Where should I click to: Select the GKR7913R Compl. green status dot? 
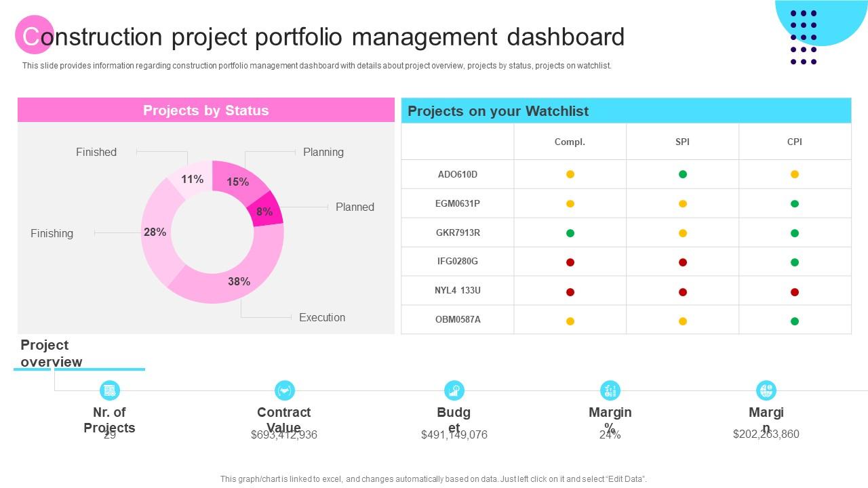tap(570, 233)
